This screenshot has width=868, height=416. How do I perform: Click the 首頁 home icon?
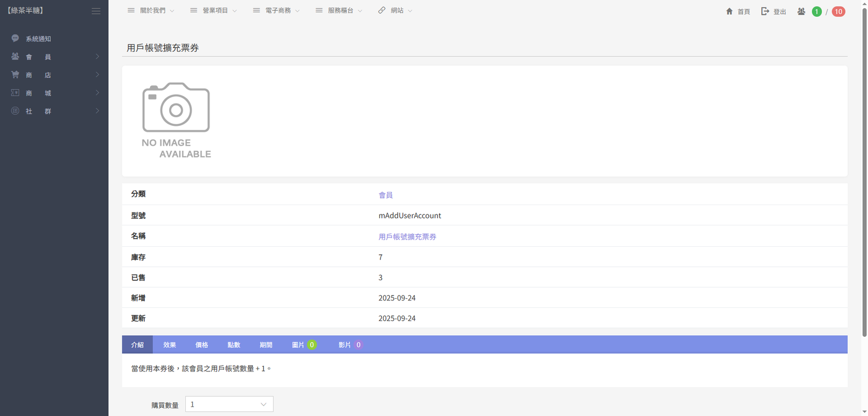pos(729,12)
